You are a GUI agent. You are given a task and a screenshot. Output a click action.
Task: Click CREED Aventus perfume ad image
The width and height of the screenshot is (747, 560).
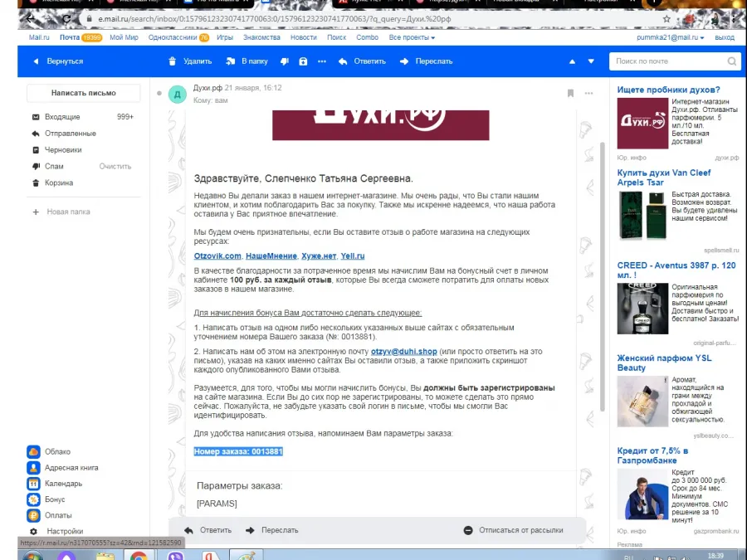(x=642, y=309)
